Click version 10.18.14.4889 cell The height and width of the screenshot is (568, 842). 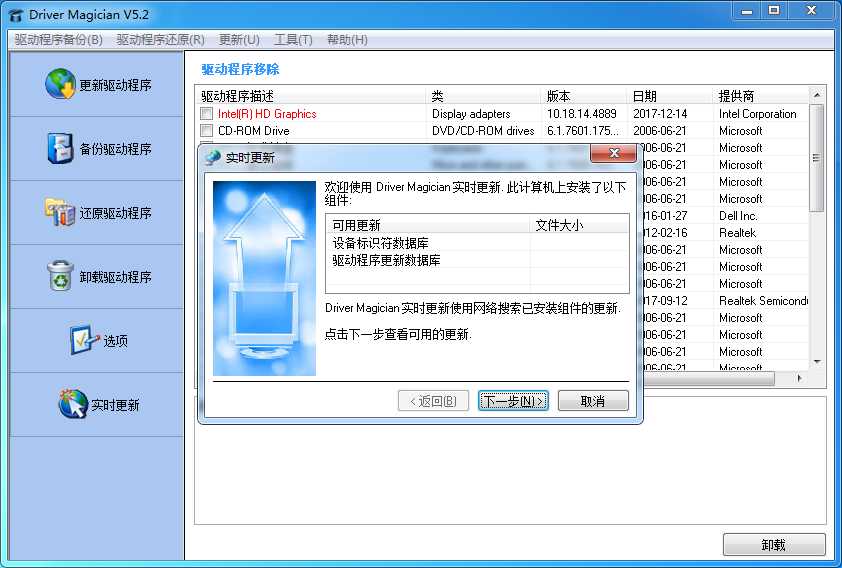tap(582, 114)
